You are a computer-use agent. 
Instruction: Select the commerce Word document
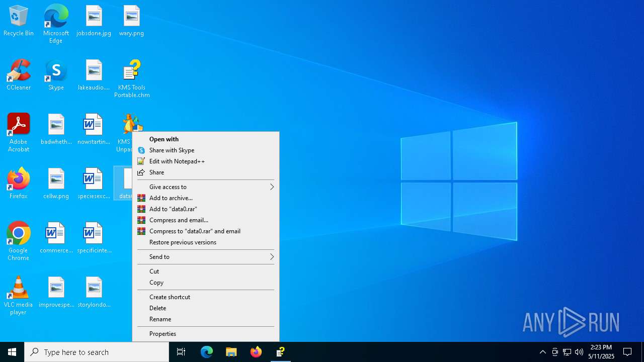coord(56,238)
